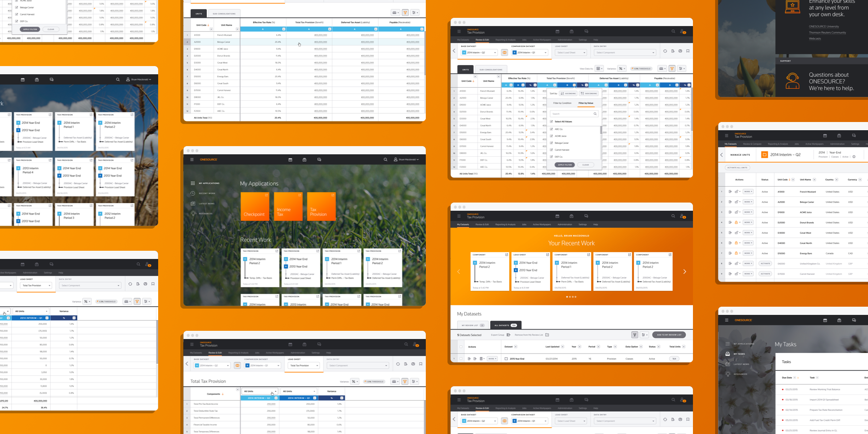
Task: Open hamburger menu in grass-background ONESOURCE window
Action: [192, 159]
